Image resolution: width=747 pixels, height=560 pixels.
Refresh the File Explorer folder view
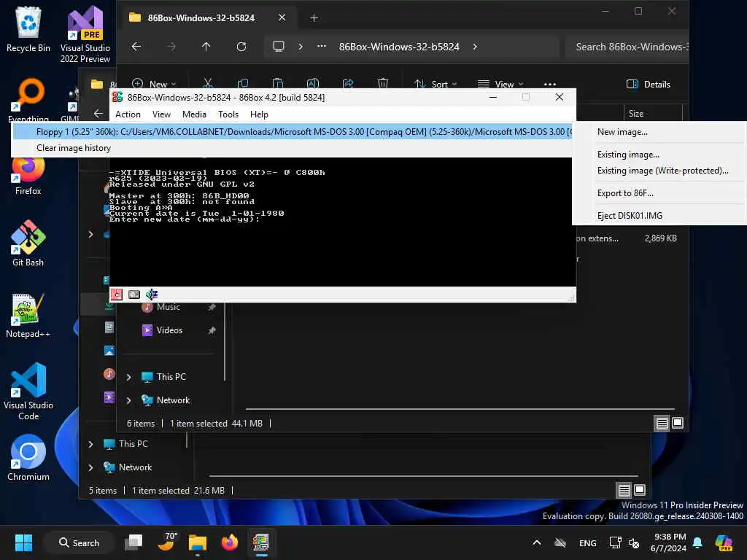pyautogui.click(x=241, y=47)
